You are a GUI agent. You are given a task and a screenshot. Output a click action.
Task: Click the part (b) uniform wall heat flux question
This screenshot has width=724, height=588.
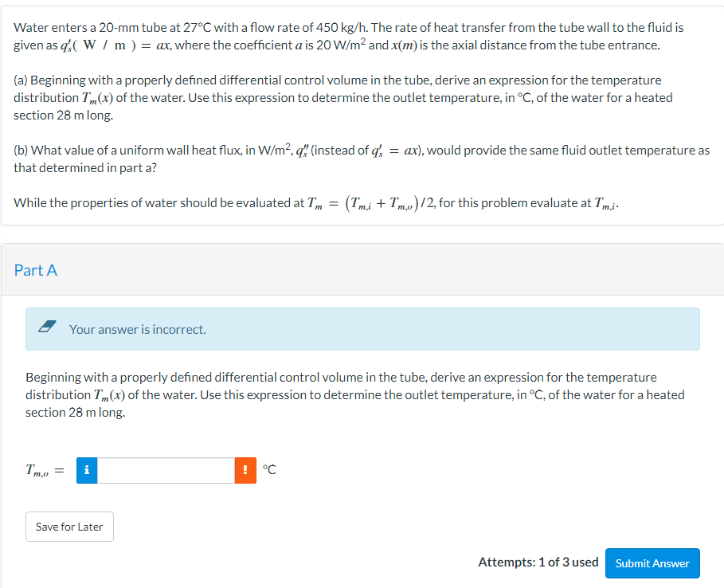coord(361,159)
